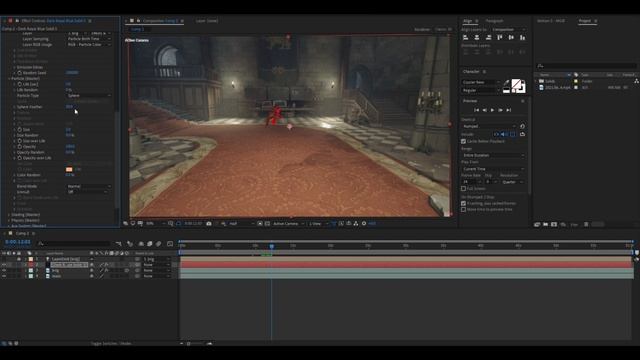This screenshot has height=360, width=640.
Task: Enable motion blur for timeline
Action: (x=158, y=244)
